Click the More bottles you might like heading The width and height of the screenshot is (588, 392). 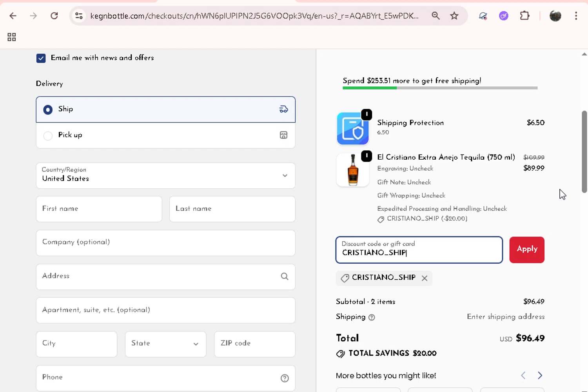click(386, 376)
